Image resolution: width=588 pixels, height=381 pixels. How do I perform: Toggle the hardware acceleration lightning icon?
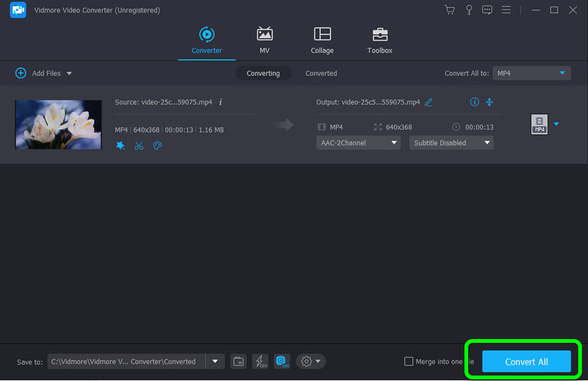point(259,361)
